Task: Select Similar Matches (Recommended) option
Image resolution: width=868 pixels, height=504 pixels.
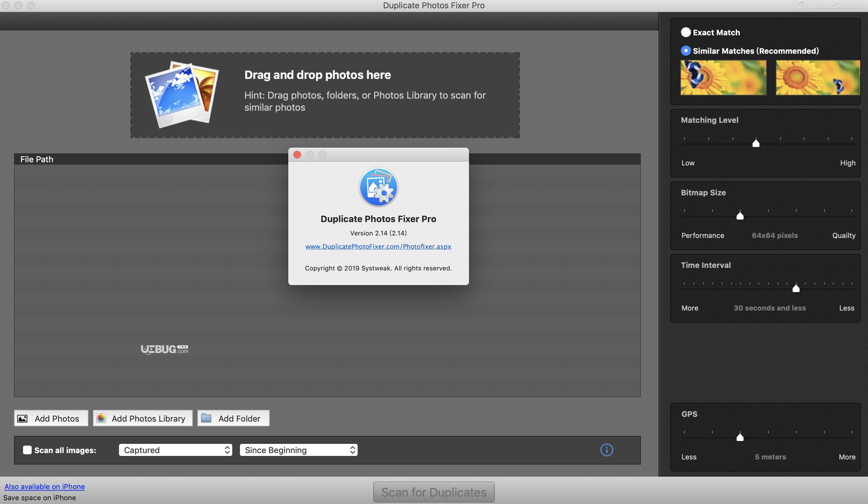Action: 685,51
